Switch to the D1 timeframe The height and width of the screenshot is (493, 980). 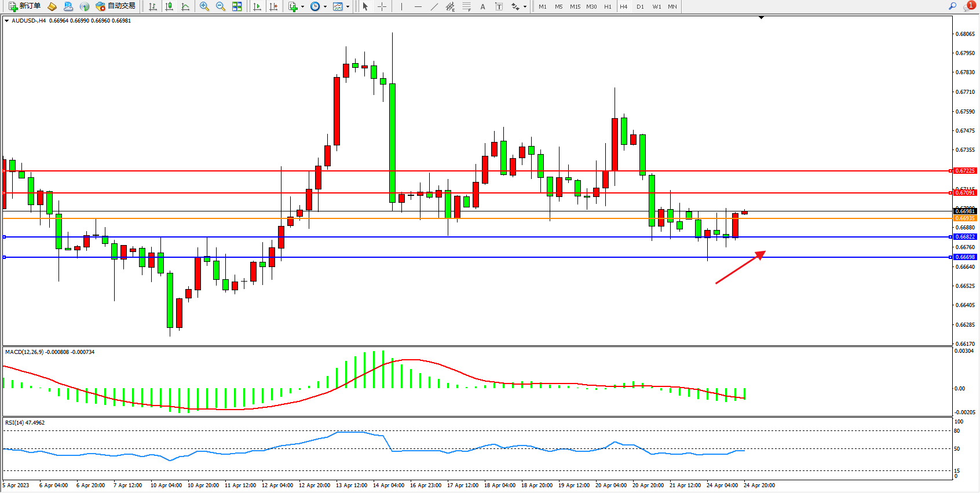click(640, 7)
